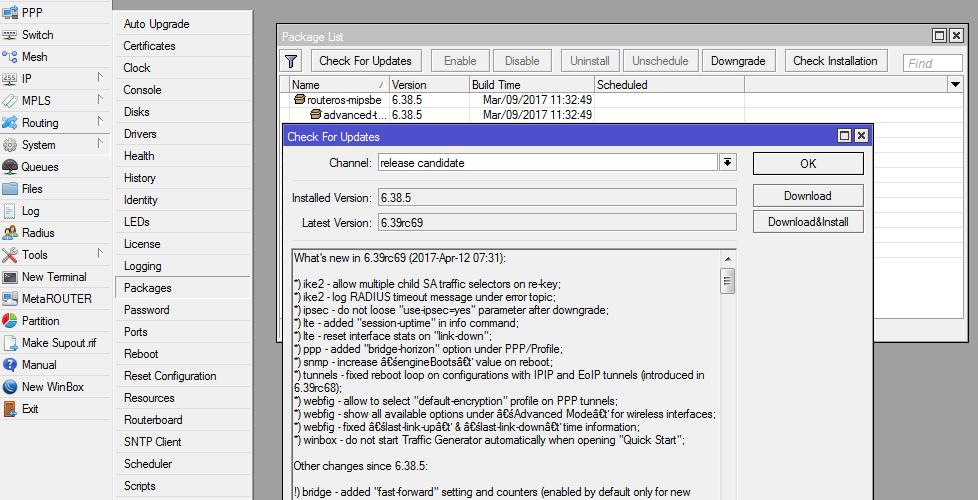Screen dimensions: 978x500
Task: Expand the Routing submenu arrow
Action: (100, 122)
